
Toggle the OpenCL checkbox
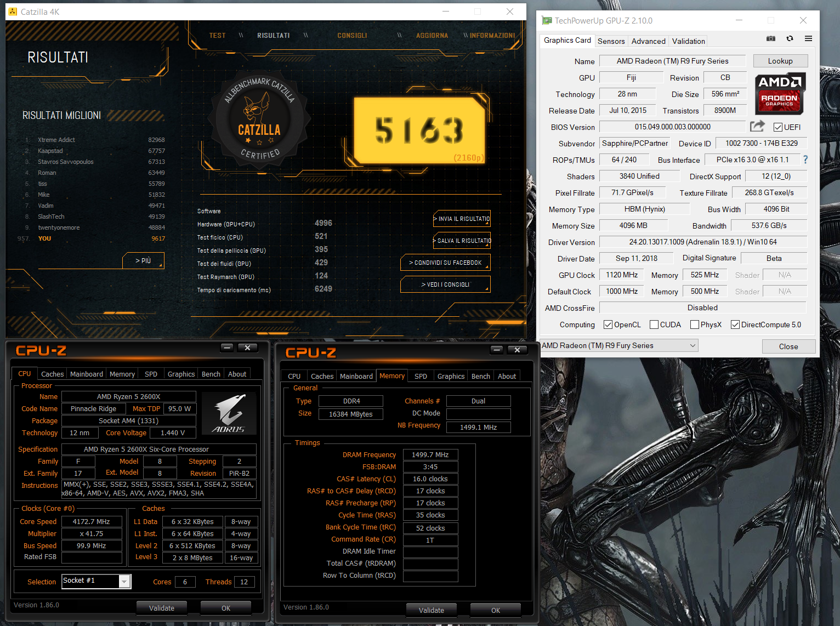tap(608, 325)
